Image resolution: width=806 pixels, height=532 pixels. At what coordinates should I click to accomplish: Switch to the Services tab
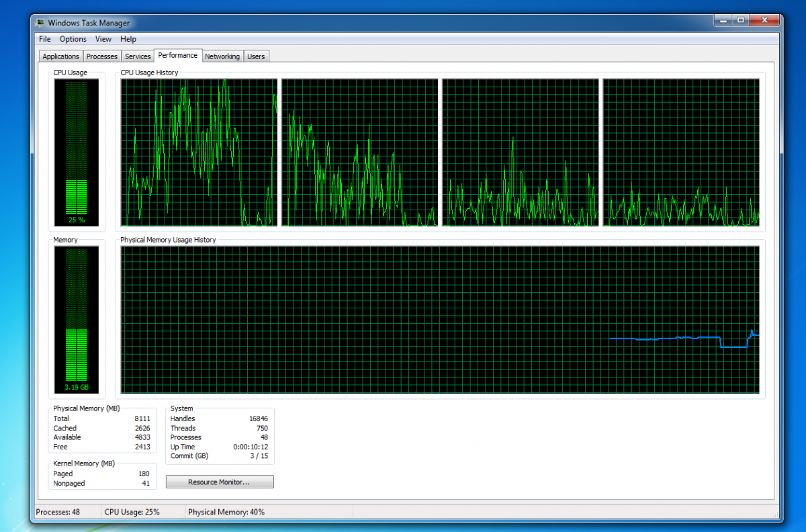point(138,56)
